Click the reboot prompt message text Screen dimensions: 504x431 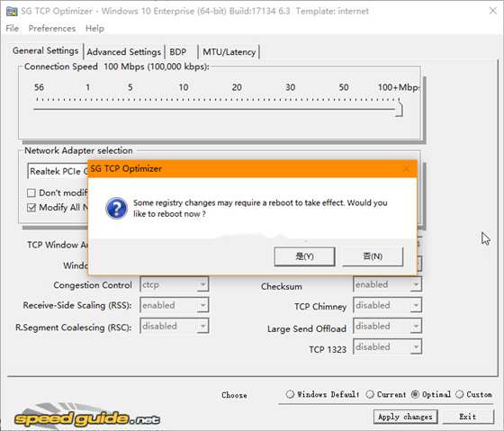point(260,208)
